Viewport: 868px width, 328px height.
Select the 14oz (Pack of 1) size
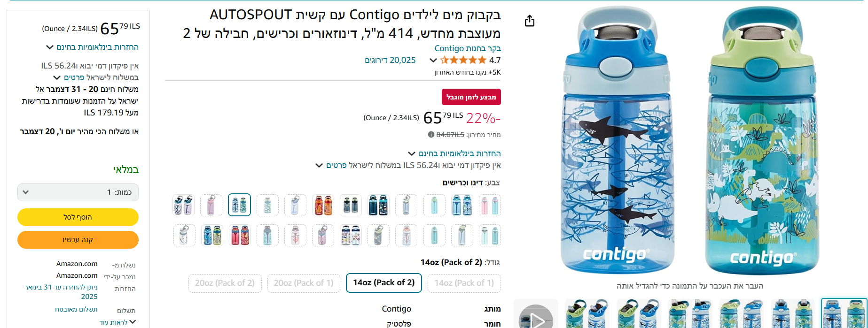click(464, 283)
